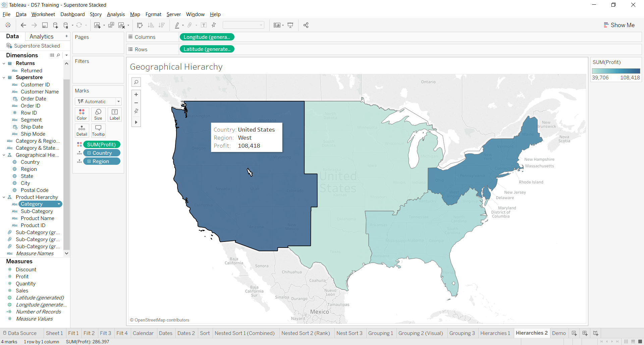Collapse the Returns dimensions group
Viewport: 644px width, 345px height.
coord(4,63)
